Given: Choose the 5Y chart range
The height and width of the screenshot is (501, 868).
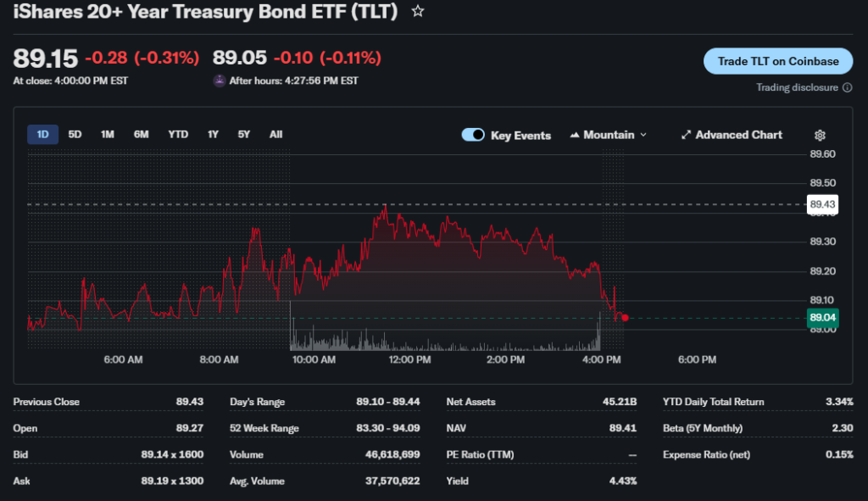Looking at the screenshot, I should [244, 135].
